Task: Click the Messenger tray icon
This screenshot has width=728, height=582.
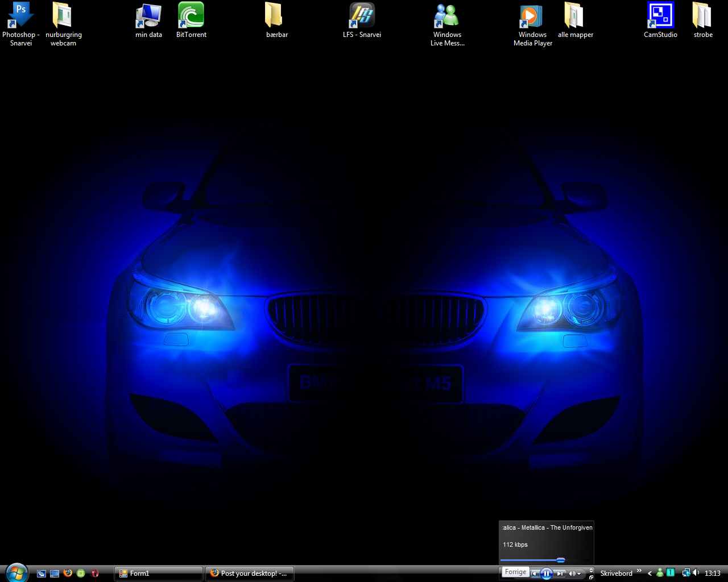Action: click(660, 573)
